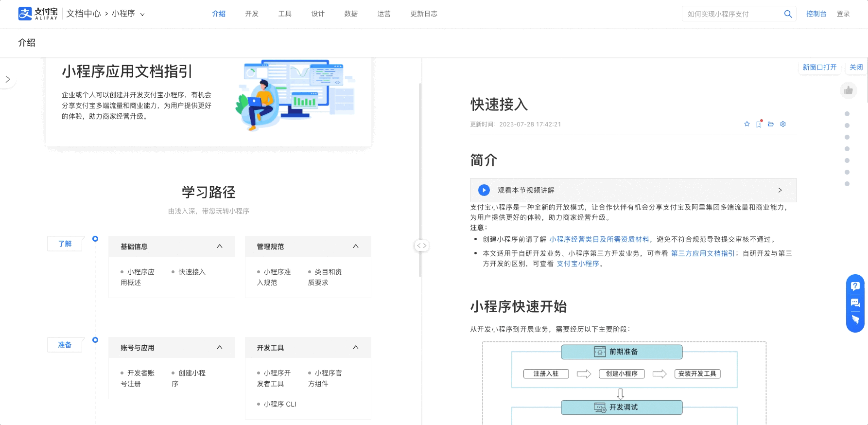Click the timeline dot beside 准备
The width and height of the screenshot is (868, 425).
point(95,340)
